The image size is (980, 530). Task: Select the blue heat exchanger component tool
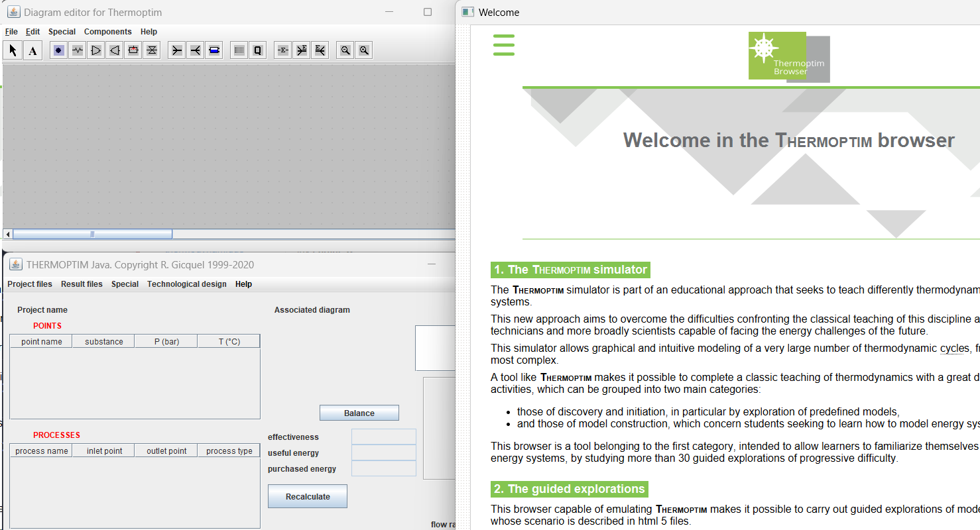(x=214, y=50)
